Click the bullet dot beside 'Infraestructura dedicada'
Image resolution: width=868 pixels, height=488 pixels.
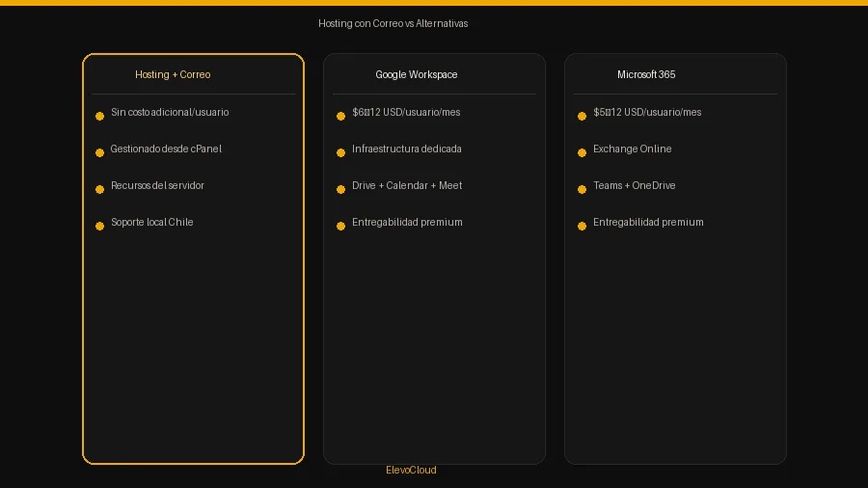tap(341, 152)
